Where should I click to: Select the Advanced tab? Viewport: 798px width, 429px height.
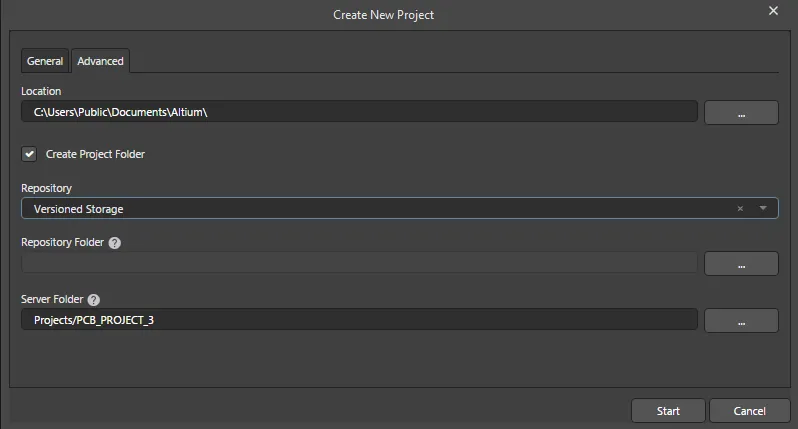pyautogui.click(x=101, y=61)
